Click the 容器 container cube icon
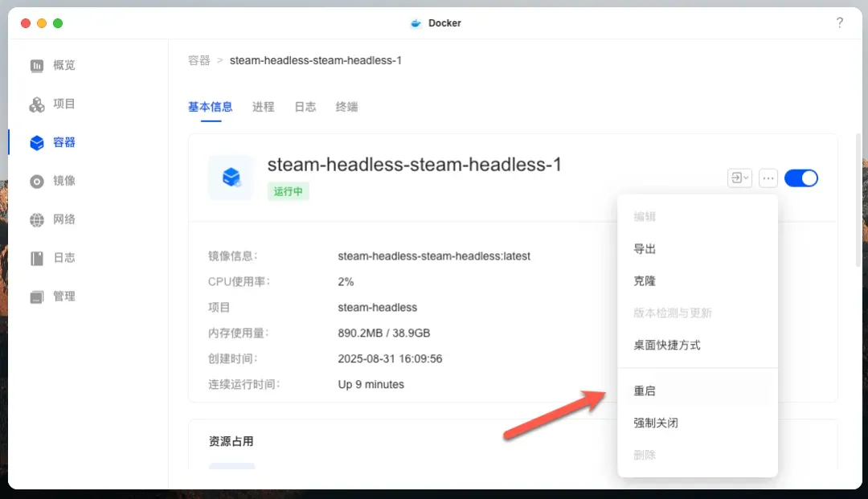868x499 pixels. click(x=37, y=143)
